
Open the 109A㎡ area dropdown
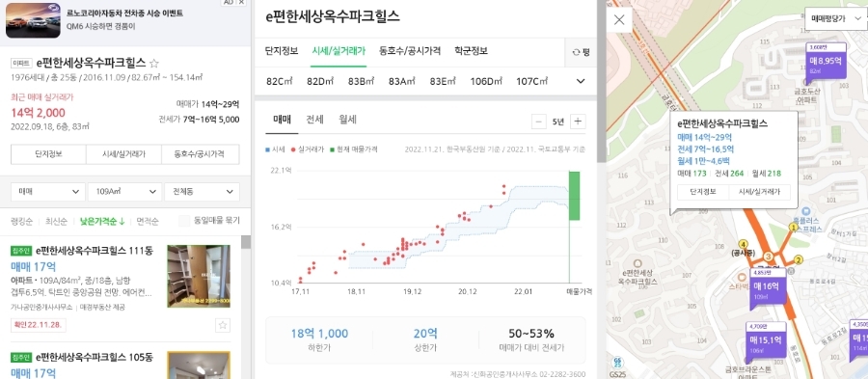click(x=124, y=192)
